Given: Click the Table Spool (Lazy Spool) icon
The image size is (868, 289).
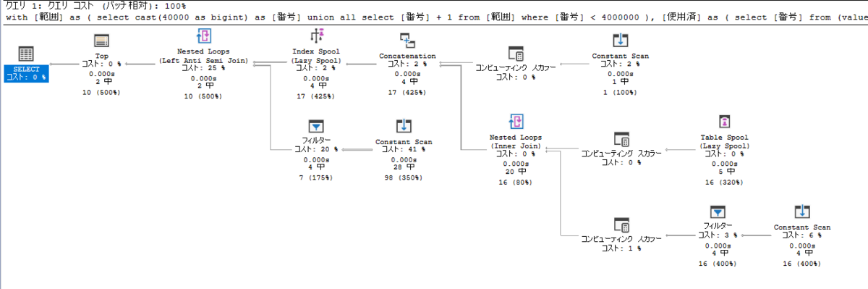Looking at the screenshot, I should click(724, 122).
